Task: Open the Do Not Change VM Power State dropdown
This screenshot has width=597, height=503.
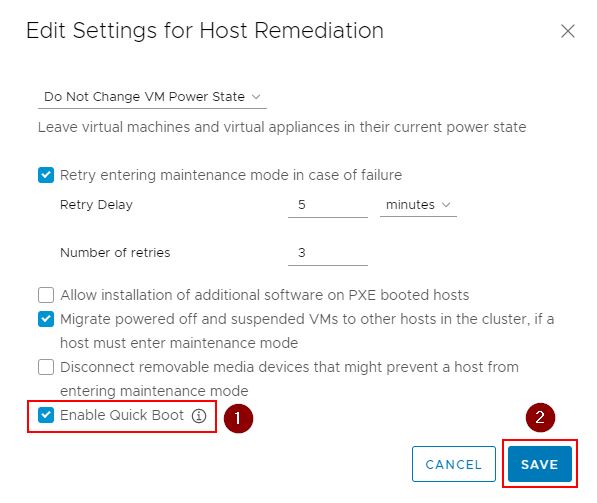Action: 152,97
